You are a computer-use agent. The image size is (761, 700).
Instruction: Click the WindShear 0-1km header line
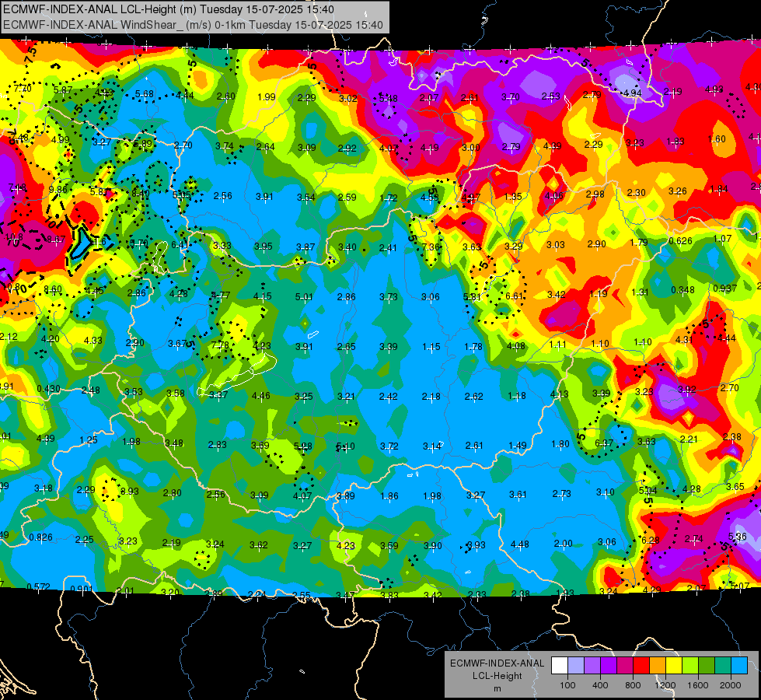193,25
